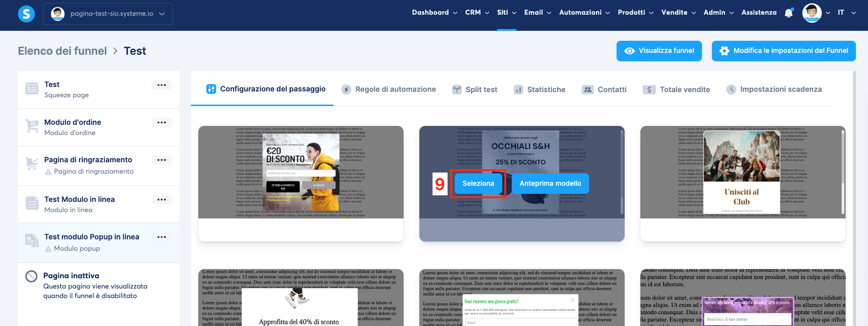
Task: Switch to the Contatti tab
Action: pyautogui.click(x=604, y=90)
